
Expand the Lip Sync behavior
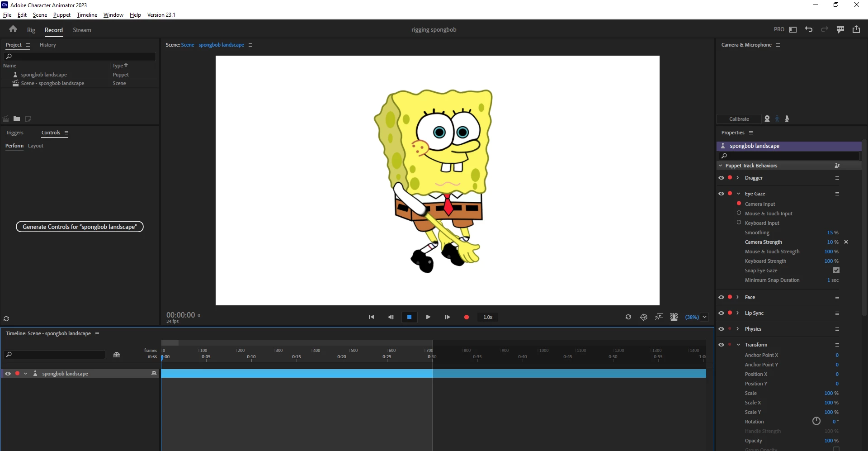(x=738, y=313)
